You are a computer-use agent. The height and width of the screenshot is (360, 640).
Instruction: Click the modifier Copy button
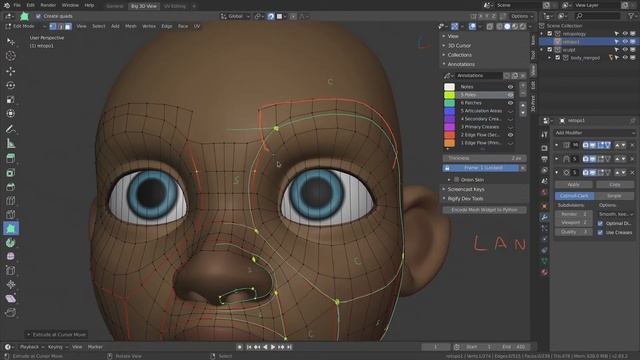(x=615, y=184)
